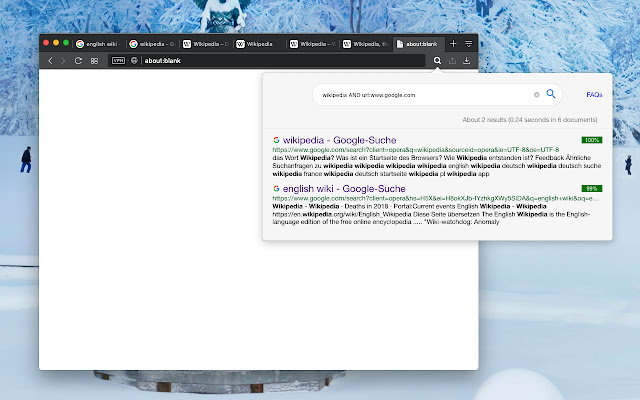The height and width of the screenshot is (400, 640).
Task: Switch to the 'wikipedia - G' Google tab
Action: 152,44
